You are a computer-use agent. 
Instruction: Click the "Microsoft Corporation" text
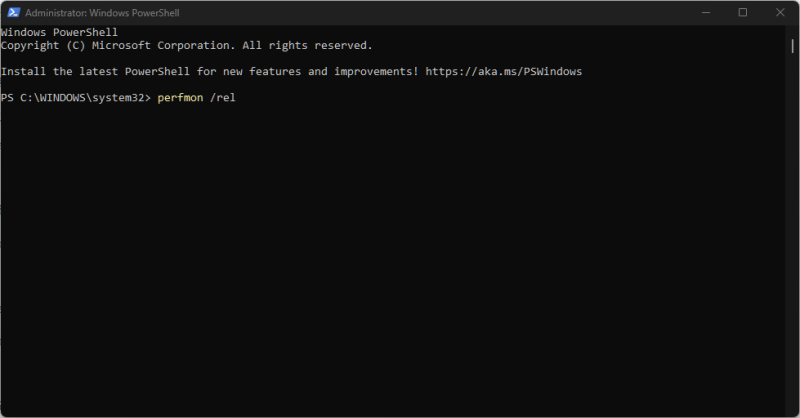point(161,46)
